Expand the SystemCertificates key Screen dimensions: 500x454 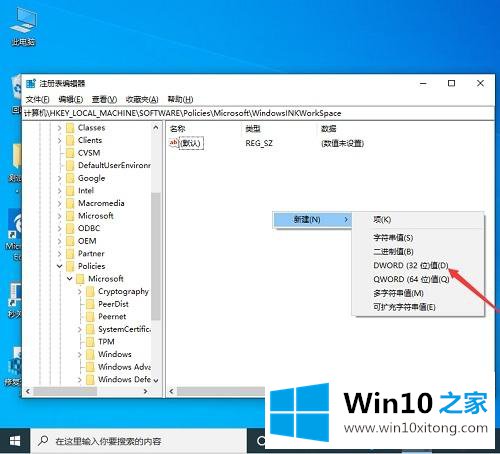tap(79, 329)
